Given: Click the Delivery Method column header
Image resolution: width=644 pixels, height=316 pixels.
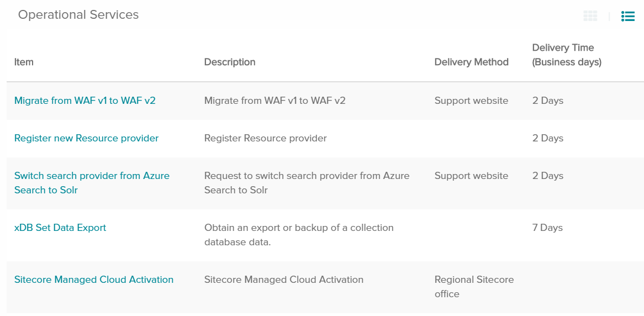Looking at the screenshot, I should point(471,62).
